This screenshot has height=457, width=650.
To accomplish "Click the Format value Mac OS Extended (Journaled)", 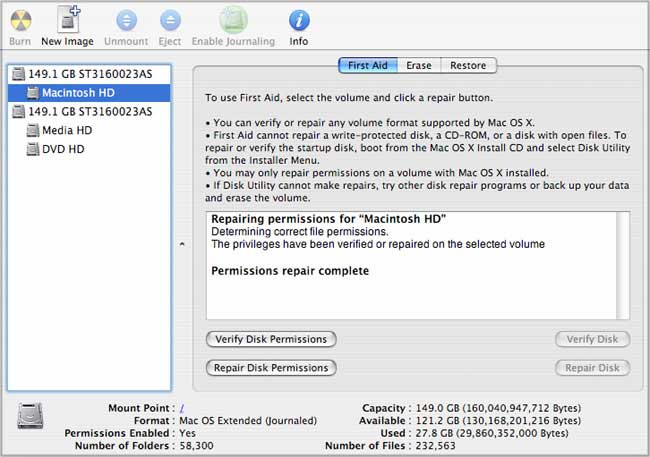I will tap(248, 421).
